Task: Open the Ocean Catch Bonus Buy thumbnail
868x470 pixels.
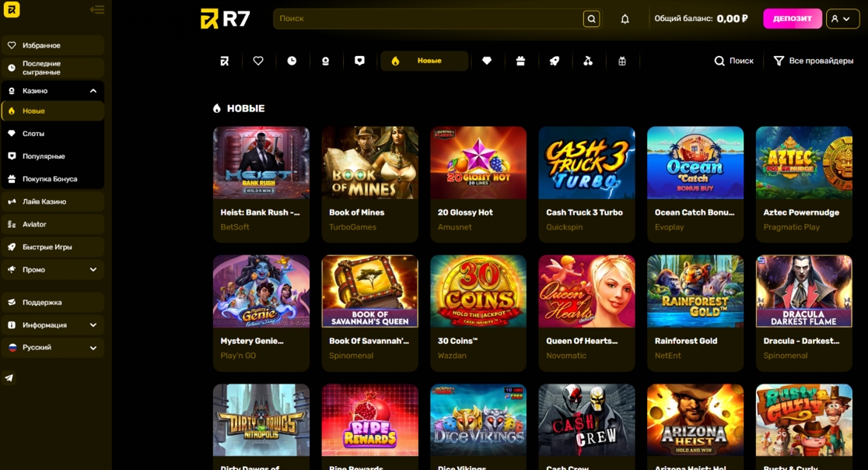Action: click(x=695, y=163)
